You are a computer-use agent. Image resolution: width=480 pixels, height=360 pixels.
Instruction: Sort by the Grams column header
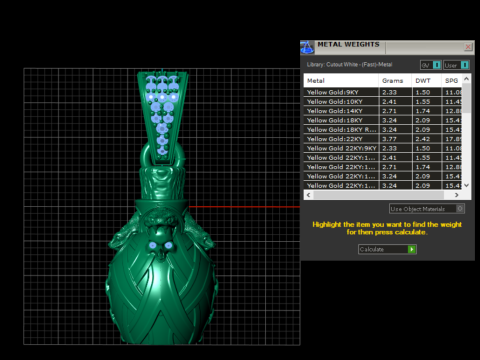(395, 81)
